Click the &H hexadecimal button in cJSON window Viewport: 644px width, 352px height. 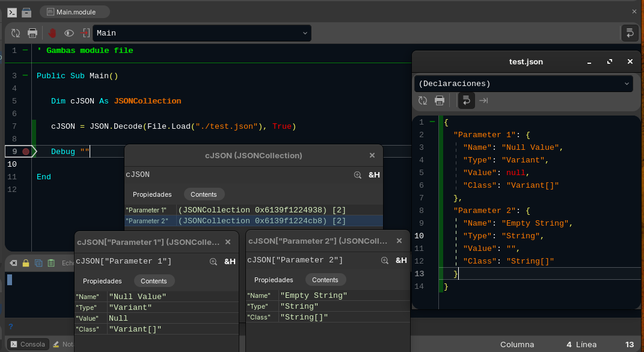coord(374,174)
